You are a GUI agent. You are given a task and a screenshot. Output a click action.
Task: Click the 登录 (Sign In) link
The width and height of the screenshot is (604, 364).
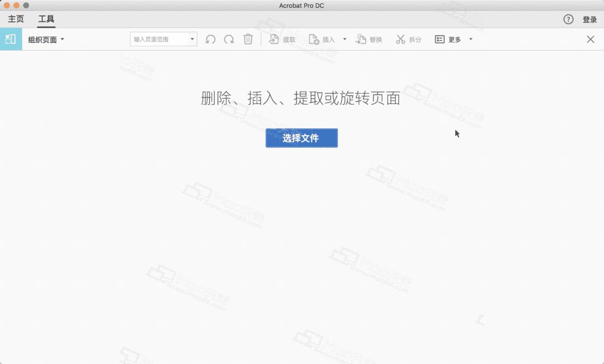pyautogui.click(x=589, y=19)
